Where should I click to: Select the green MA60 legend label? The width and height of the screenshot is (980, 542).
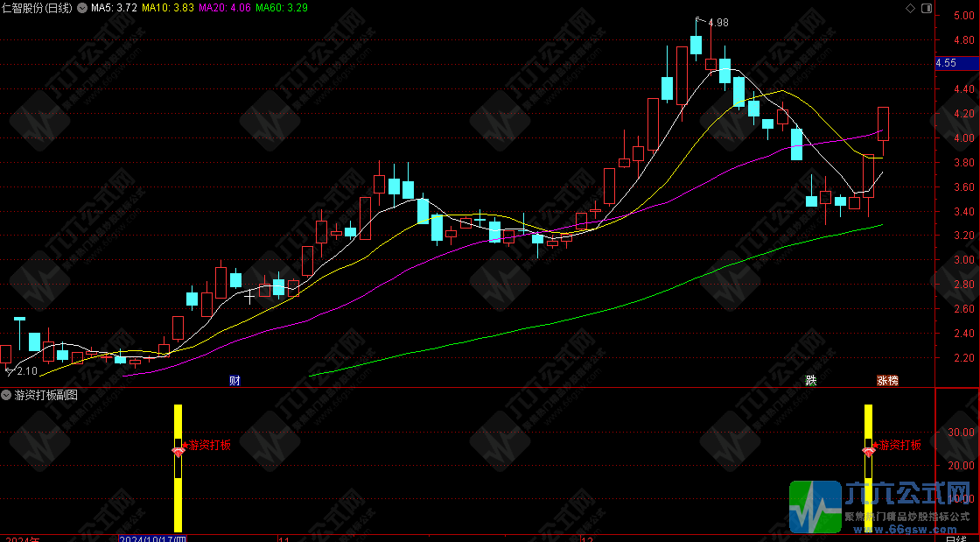pyautogui.click(x=283, y=8)
